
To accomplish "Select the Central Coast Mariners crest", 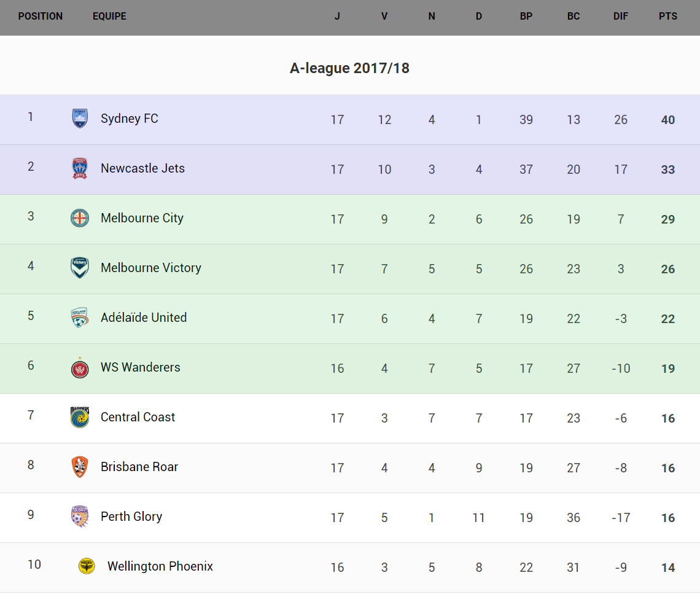I will 80,417.
